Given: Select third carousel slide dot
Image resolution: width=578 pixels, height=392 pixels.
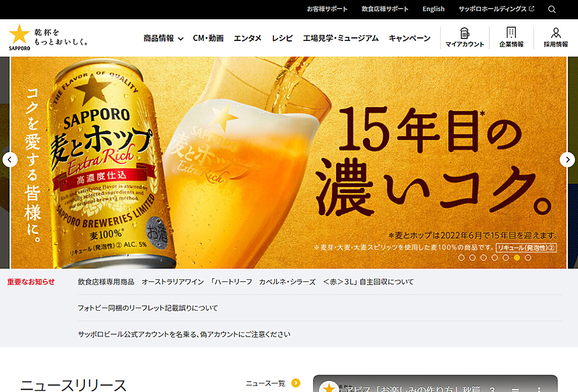Looking at the screenshot, I should (483, 258).
